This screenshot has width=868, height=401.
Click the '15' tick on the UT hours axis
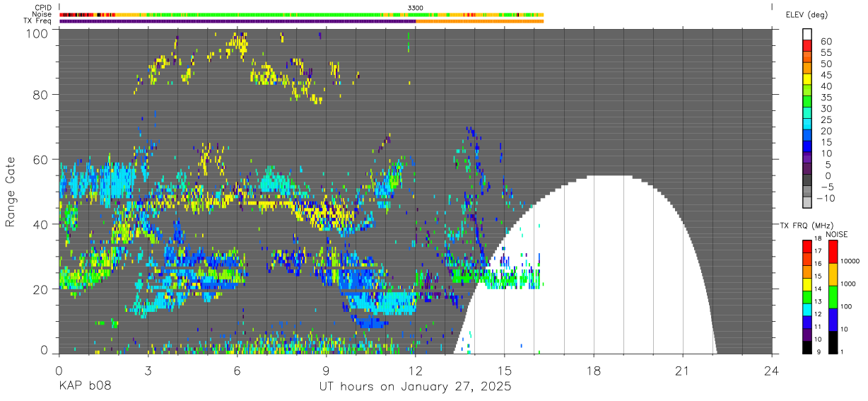(x=505, y=370)
